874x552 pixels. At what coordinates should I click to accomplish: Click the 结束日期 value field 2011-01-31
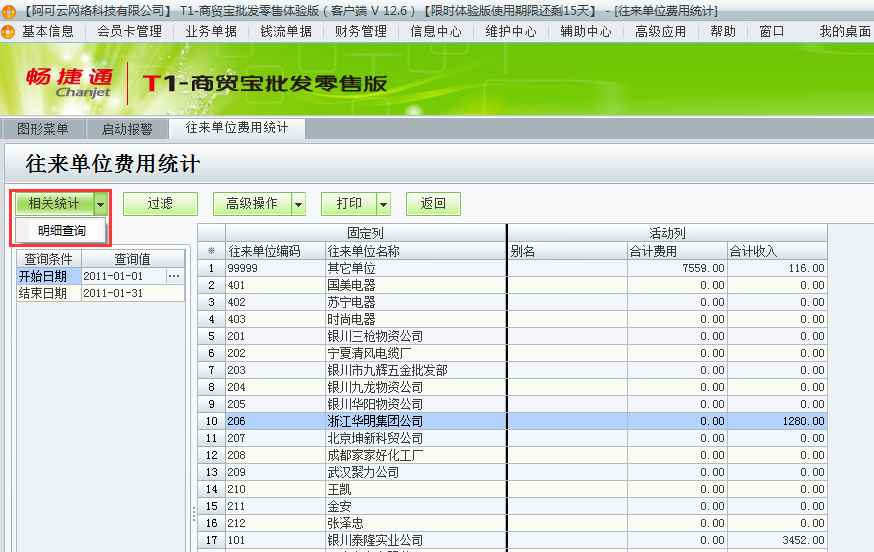click(x=132, y=293)
